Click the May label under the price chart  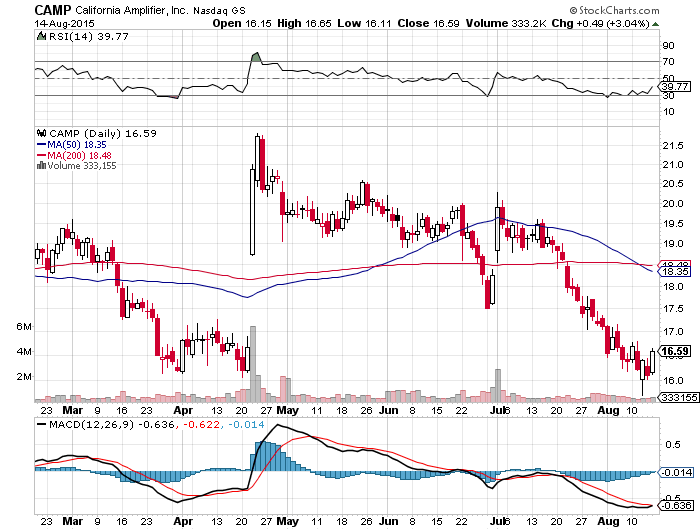[288, 410]
